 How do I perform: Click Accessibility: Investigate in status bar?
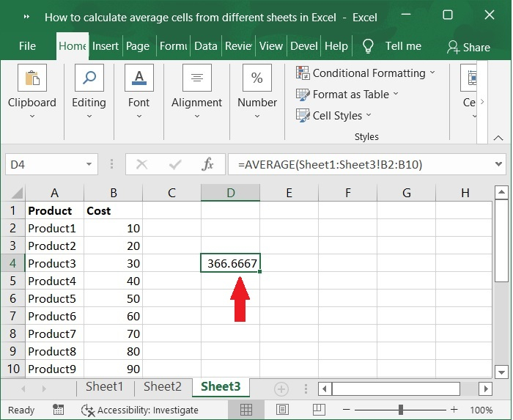(139, 410)
